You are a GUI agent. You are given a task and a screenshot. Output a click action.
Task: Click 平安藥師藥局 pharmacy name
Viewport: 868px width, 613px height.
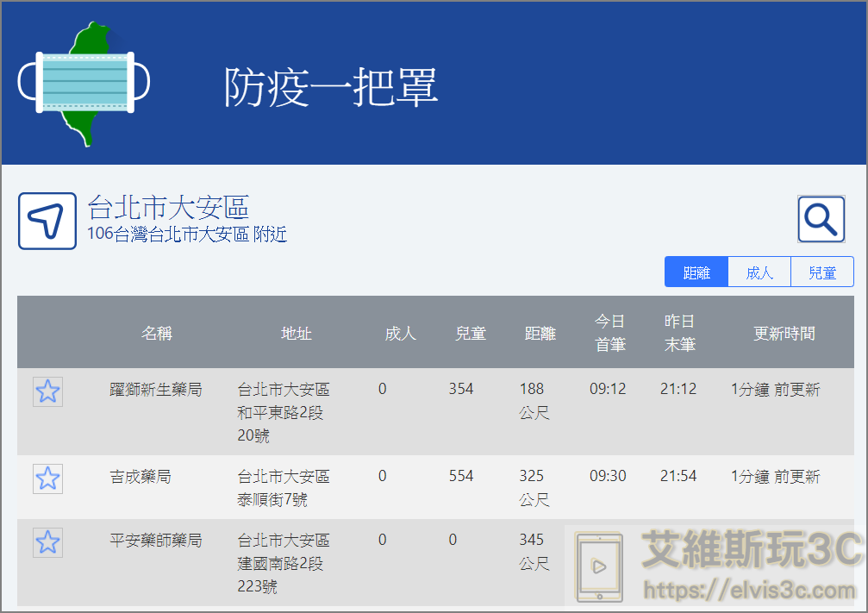(x=156, y=541)
